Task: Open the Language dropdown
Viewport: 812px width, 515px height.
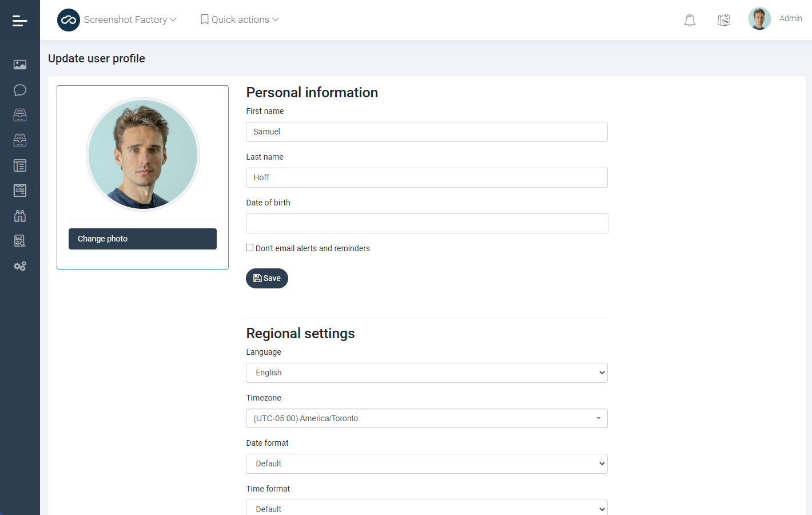Action: [x=427, y=373]
